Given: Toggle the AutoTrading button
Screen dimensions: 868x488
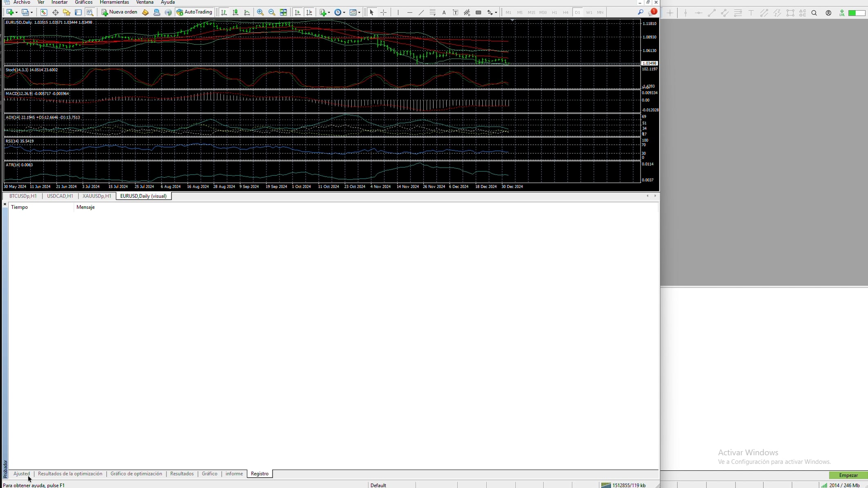Looking at the screenshot, I should pos(195,12).
